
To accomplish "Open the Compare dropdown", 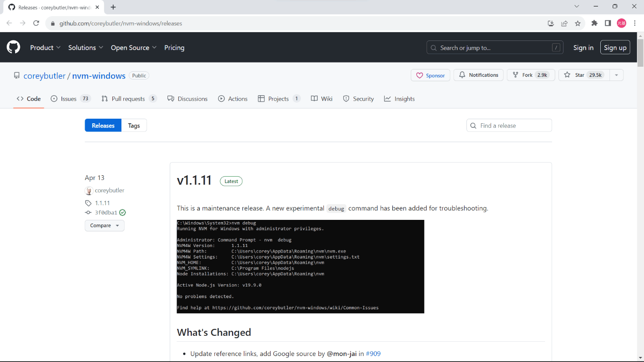I will 104,225.
